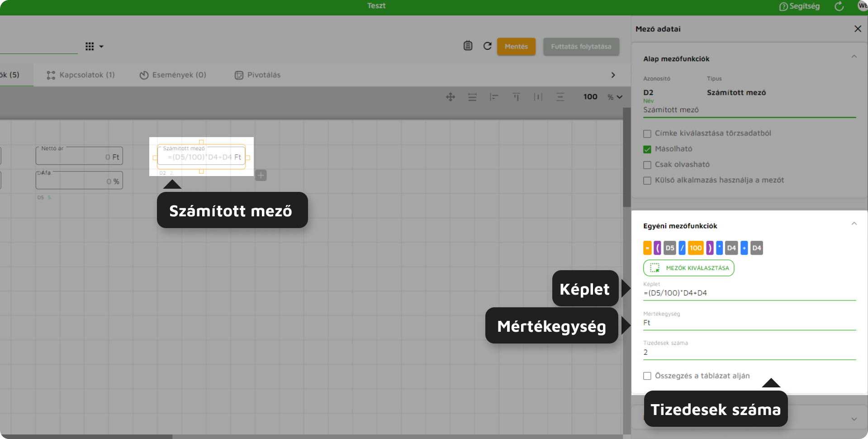The image size is (868, 439).
Task: Click the MEZŐK KIVÁLASZTÁSA button
Action: 688,268
